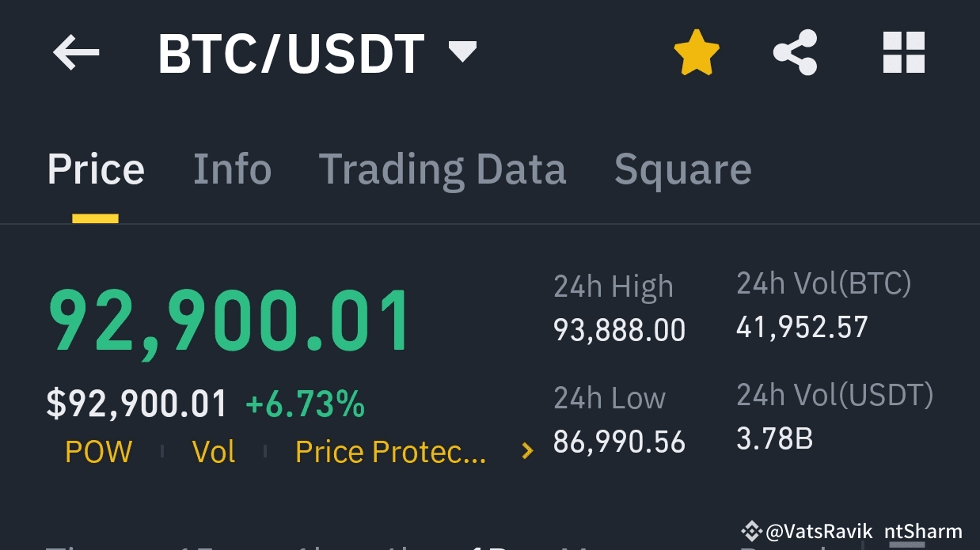Enable Price Protection for this trading pair
Image resolution: width=980 pixels, height=550 pixels.
tap(390, 452)
